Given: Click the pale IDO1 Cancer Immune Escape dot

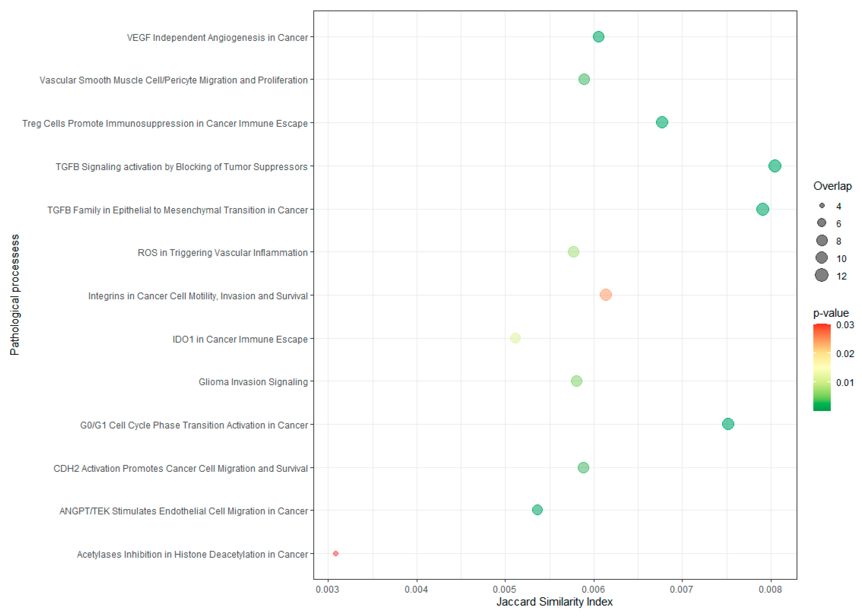Looking at the screenshot, I should (515, 338).
